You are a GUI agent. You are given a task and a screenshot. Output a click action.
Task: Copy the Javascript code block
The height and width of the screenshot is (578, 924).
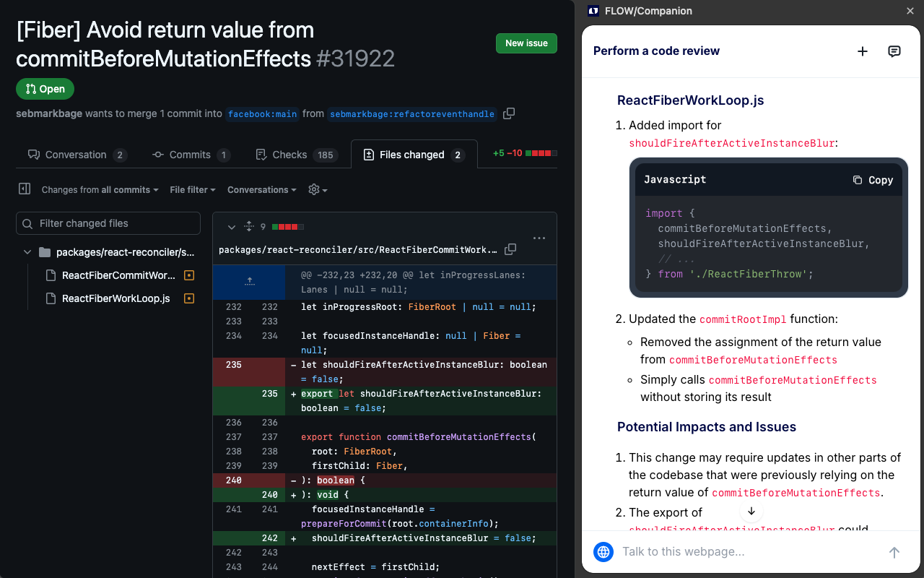click(873, 180)
